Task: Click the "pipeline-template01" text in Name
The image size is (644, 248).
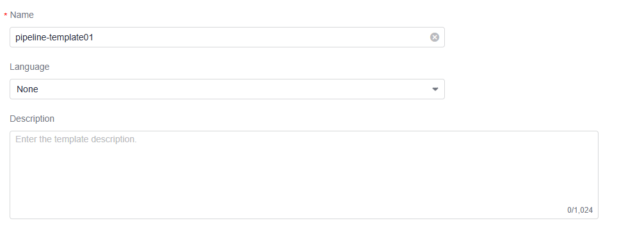Action: coord(54,37)
